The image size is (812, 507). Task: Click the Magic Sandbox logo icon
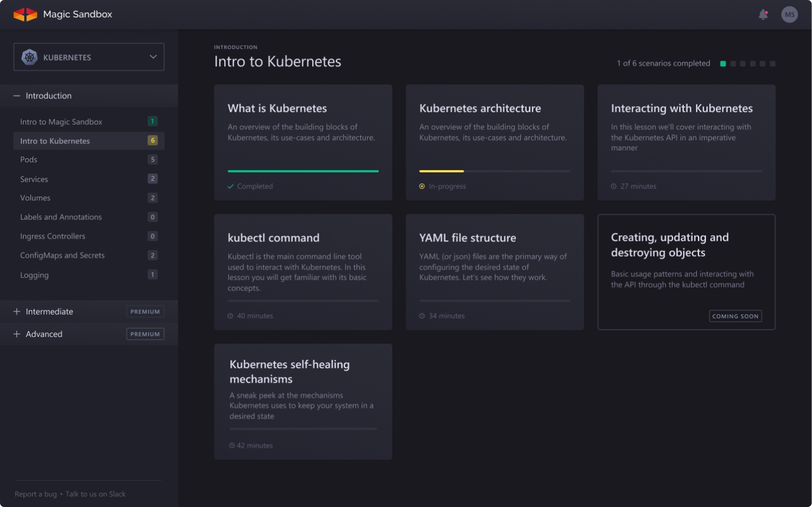pos(25,15)
